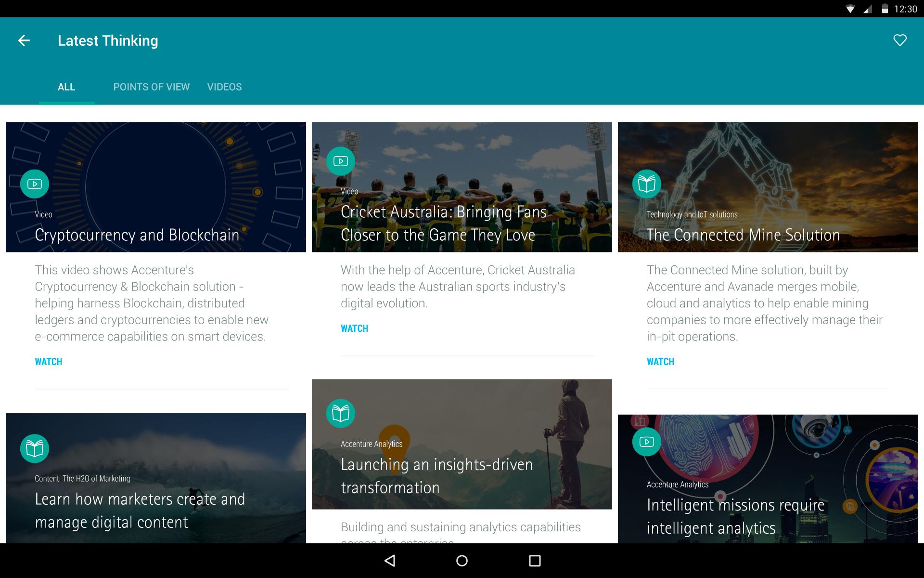This screenshot has width=924, height=578.
Task: Click 'Accenture Analytics' label on Intelligent missions card
Action: click(678, 484)
